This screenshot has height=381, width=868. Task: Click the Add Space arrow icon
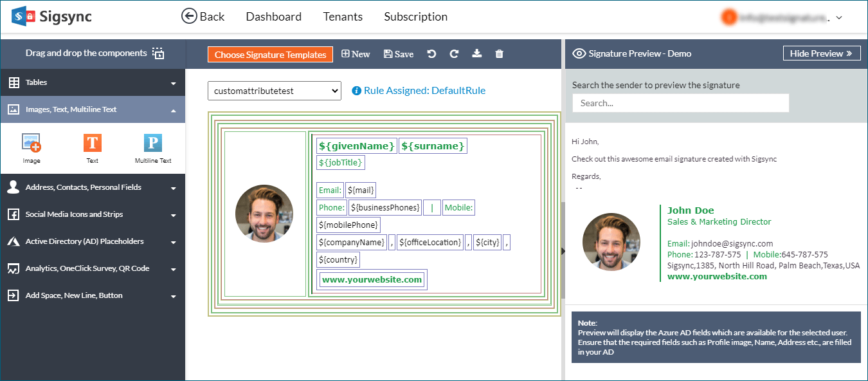tap(13, 295)
